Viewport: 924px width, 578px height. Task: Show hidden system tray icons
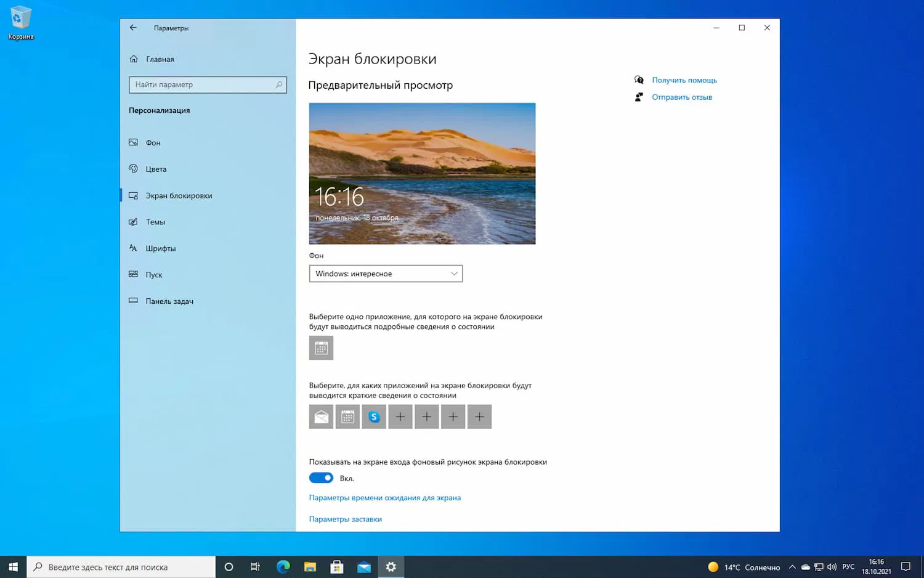[x=792, y=567]
